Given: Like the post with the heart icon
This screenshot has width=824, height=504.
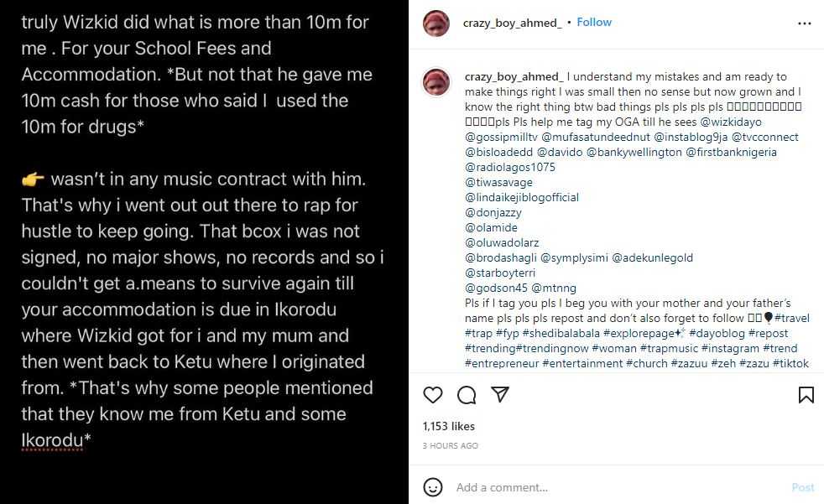Looking at the screenshot, I should (432, 395).
